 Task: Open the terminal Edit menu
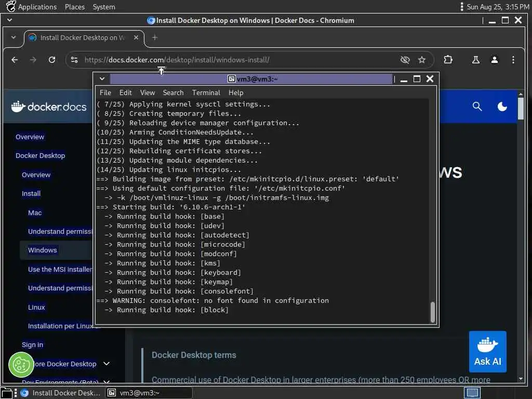tap(125, 92)
